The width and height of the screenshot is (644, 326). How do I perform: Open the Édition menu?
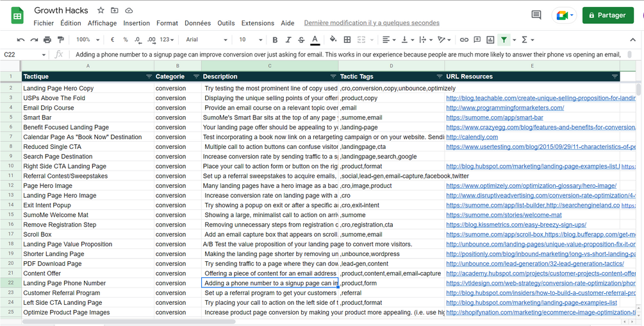coord(70,23)
